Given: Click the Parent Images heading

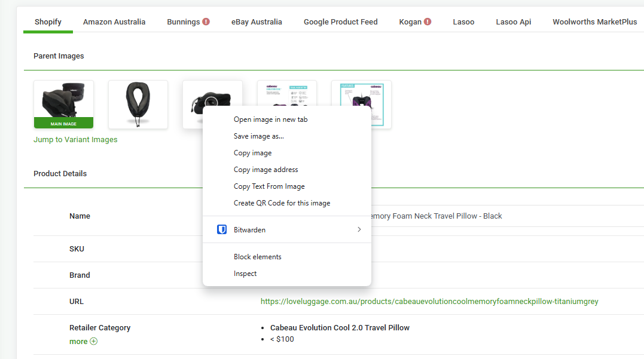Looking at the screenshot, I should pyautogui.click(x=59, y=56).
